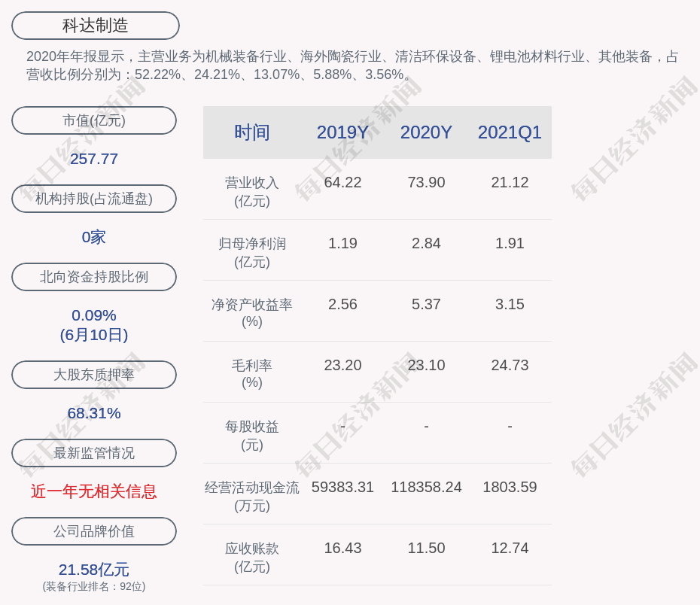The height and width of the screenshot is (605, 700).
Task: Click the 公司品牌价值 label pill
Action: [94, 531]
